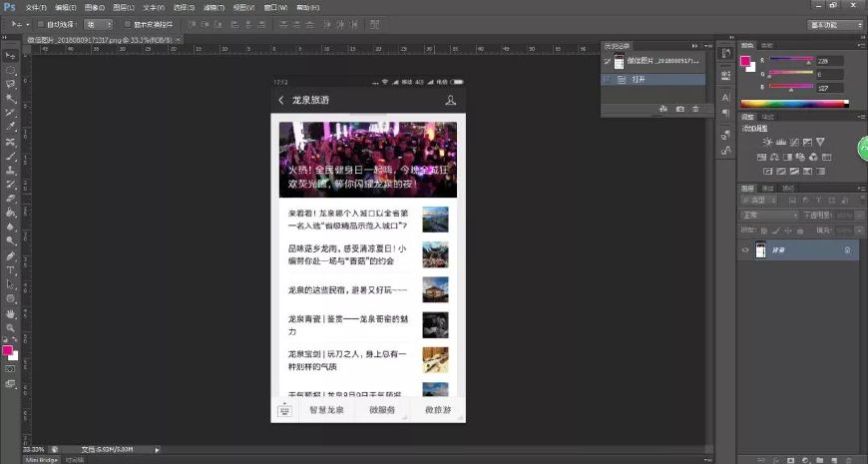Select the Eraser tool

10,199
